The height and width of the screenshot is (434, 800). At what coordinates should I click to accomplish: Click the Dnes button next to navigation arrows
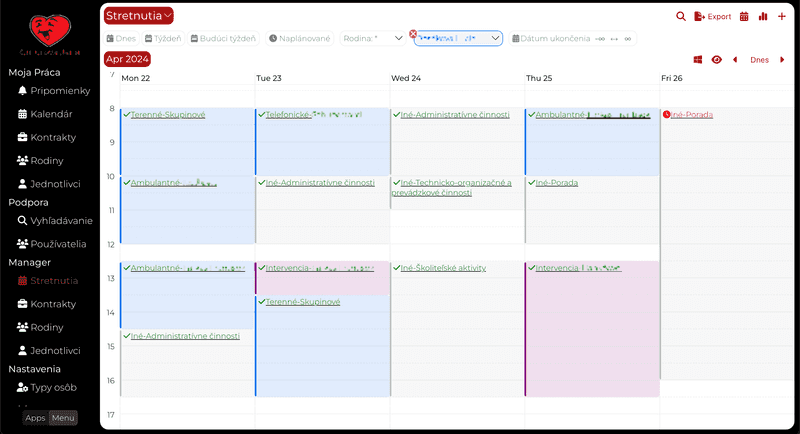(759, 60)
